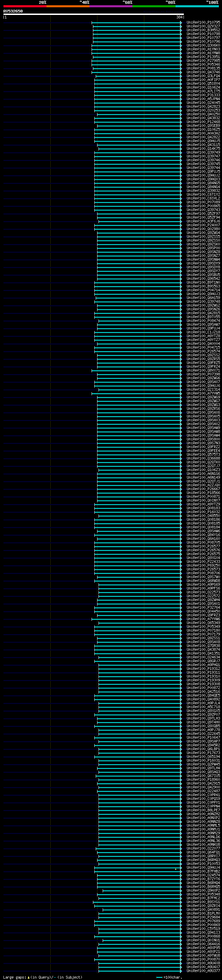The width and height of the screenshot is (222, 980).
Task: Click the UniRef100_P00871 label
Action: point(203,496)
